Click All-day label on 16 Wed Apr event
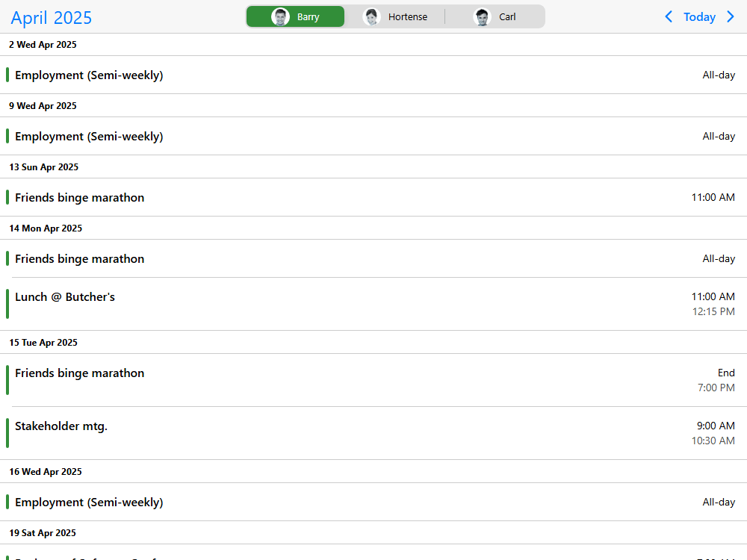Viewport: 747px width, 560px height. point(719,502)
